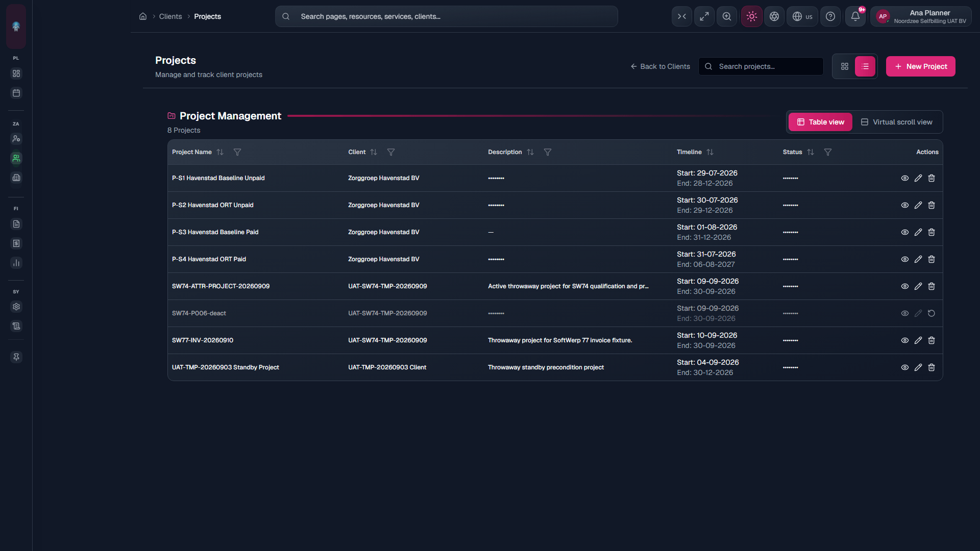980x551 pixels.
Task: Click the zoom-in magnifier icon
Action: tap(727, 16)
